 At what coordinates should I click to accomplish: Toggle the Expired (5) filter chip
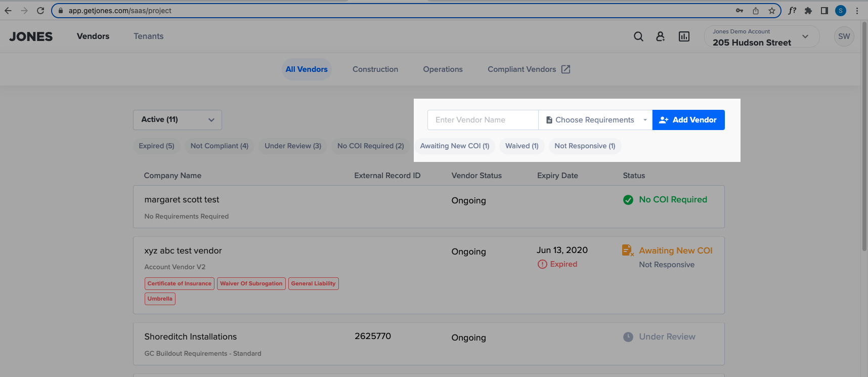[x=156, y=146]
